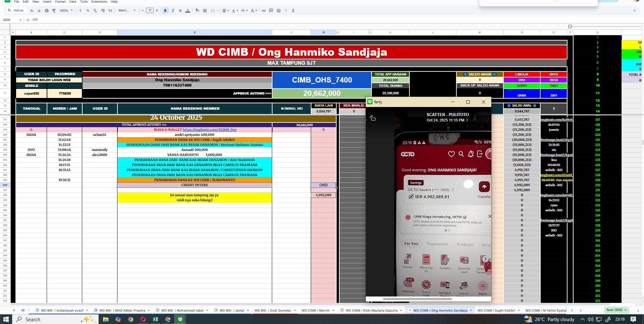This screenshot has height=324, width=644.
Task: Open the zoom 100% dropdown
Action: pyautogui.click(x=66, y=11)
